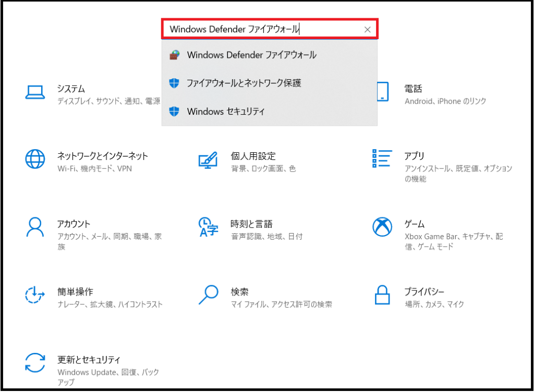Click description 'Android、iPhone のリンク'
The image size is (534, 392).
pyautogui.click(x=445, y=101)
